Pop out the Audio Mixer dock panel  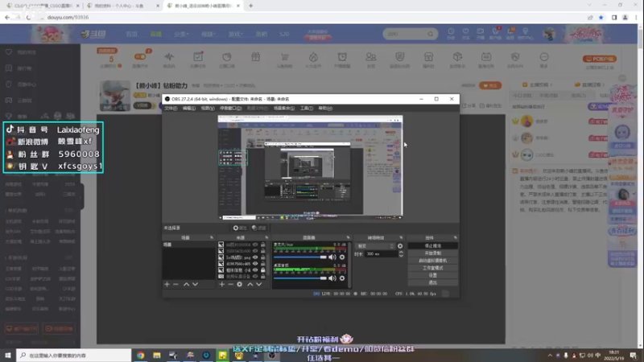coord(348,237)
